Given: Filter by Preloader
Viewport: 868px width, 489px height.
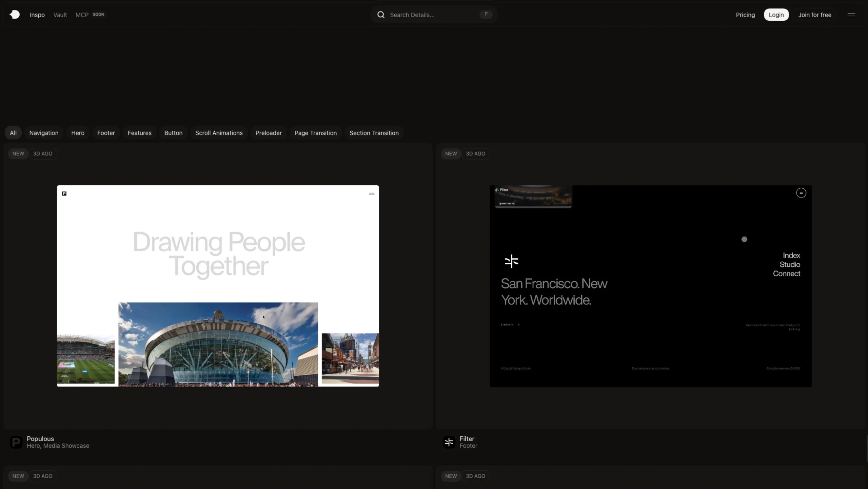Looking at the screenshot, I should tap(269, 133).
